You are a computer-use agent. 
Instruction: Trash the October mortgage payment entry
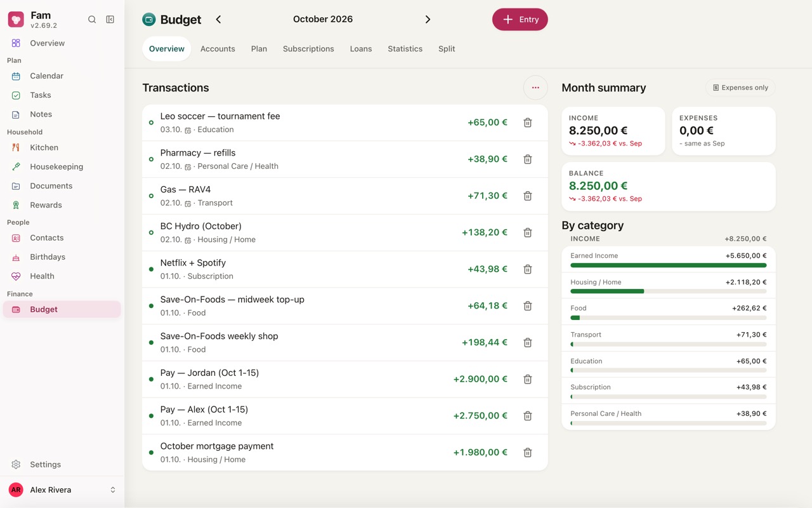527,453
